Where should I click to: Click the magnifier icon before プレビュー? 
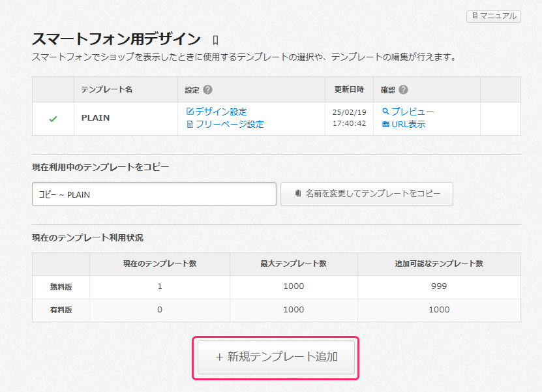pos(385,112)
